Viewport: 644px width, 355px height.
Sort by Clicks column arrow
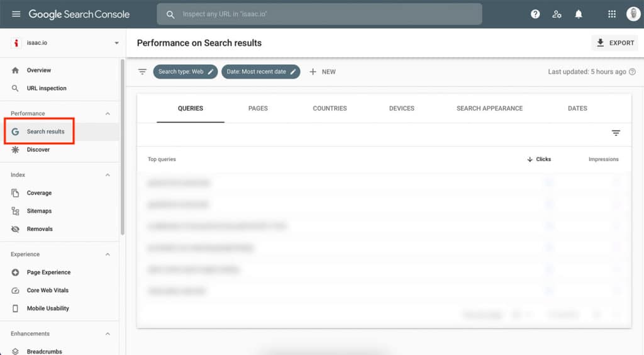[x=530, y=159]
